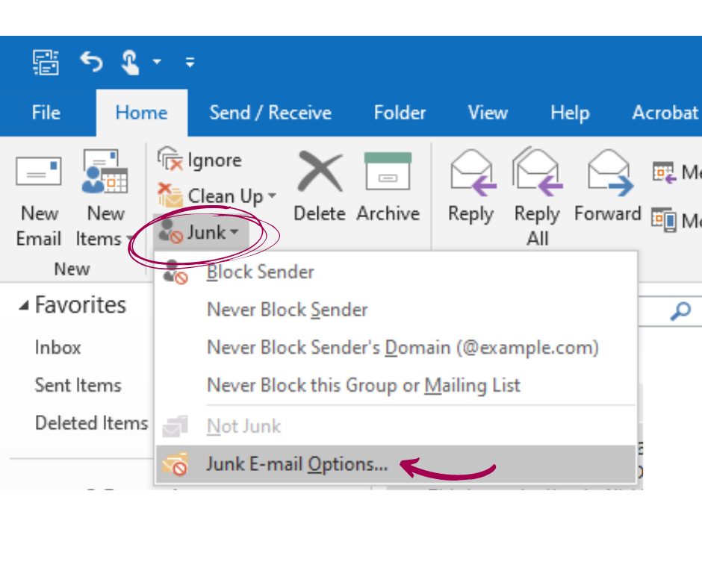The width and height of the screenshot is (702, 588).
Task: Collapse the Favorites section
Action: 23,304
